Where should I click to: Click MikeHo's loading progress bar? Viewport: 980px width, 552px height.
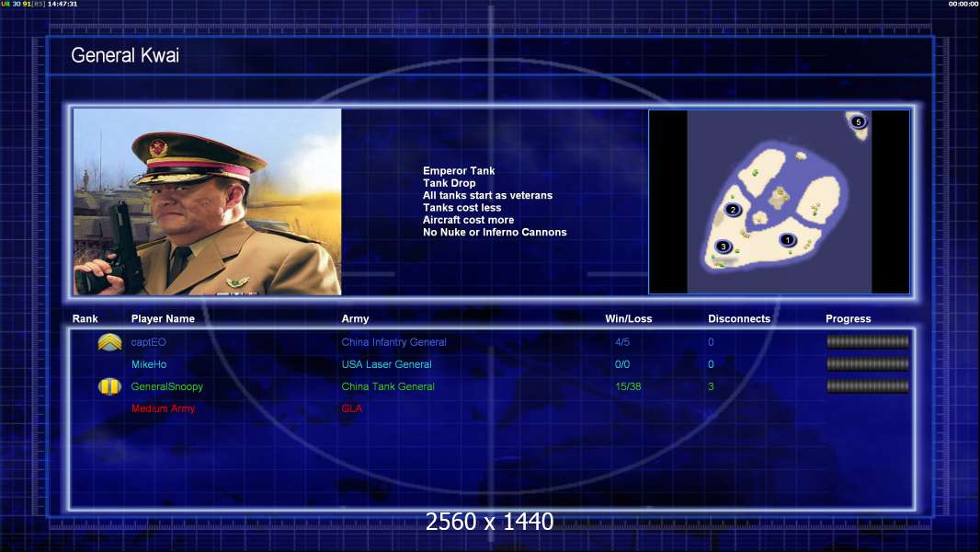coord(868,363)
